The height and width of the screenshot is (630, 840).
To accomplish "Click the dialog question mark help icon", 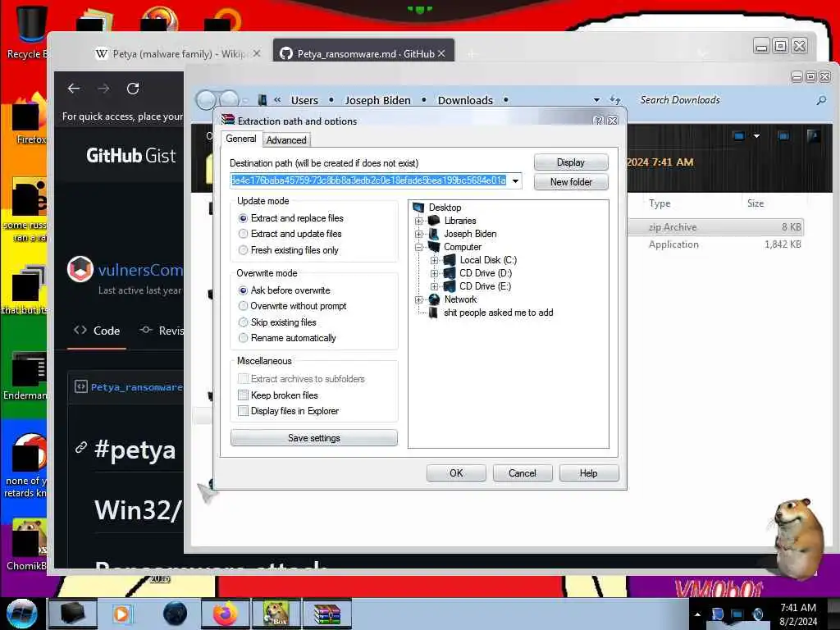I will point(599,121).
